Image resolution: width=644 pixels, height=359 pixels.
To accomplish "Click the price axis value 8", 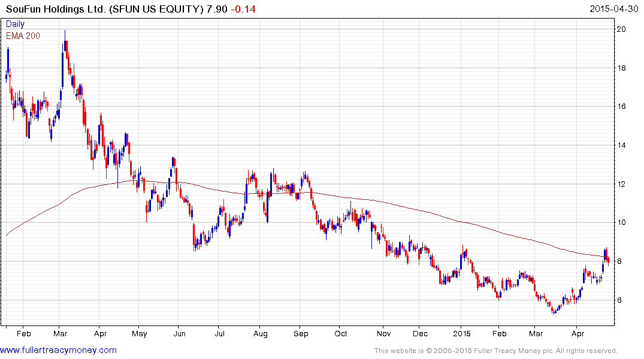I will [619, 261].
